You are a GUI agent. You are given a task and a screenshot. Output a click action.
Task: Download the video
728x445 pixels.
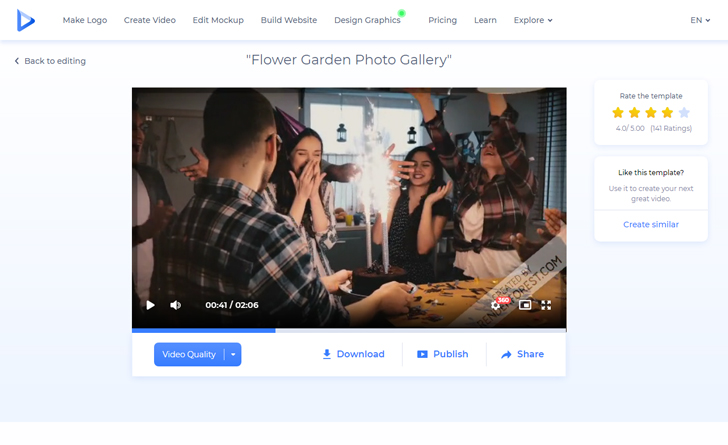click(x=353, y=354)
